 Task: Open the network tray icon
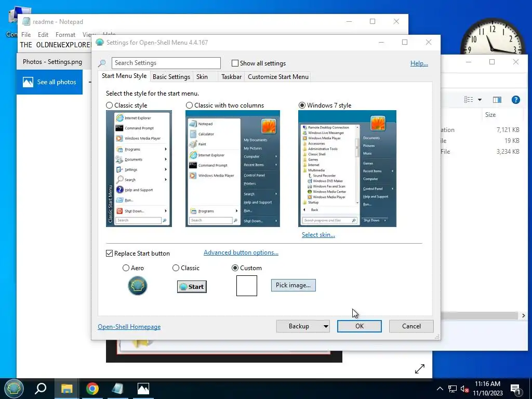pyautogui.click(x=453, y=389)
